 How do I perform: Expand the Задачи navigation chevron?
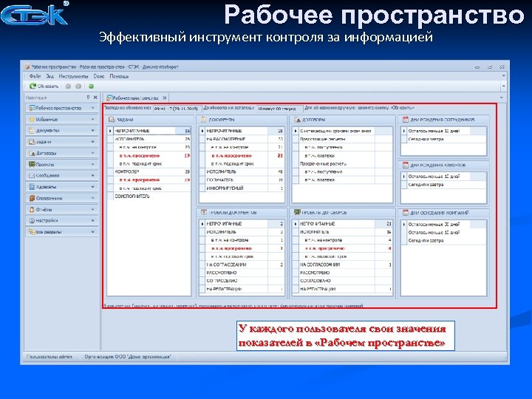92,142
